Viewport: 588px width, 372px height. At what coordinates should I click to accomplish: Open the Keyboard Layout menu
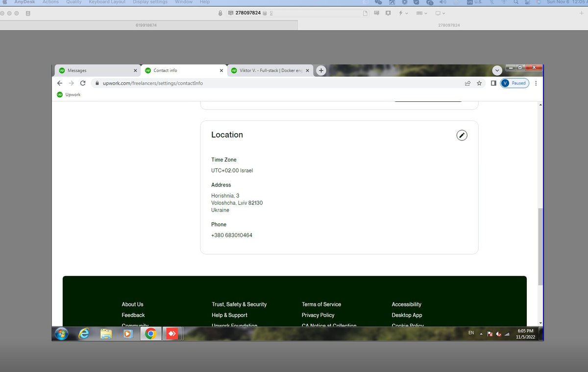point(107,2)
